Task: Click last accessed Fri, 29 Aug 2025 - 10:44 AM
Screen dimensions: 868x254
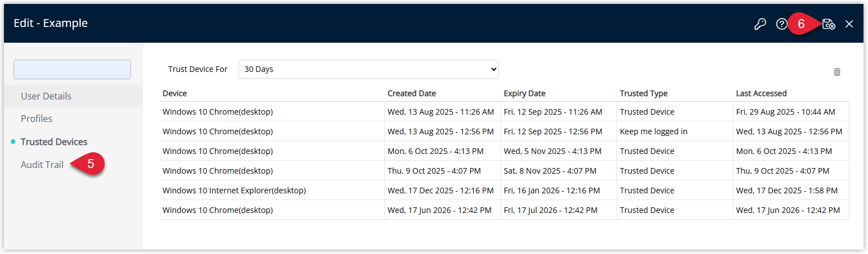Action: (785, 112)
